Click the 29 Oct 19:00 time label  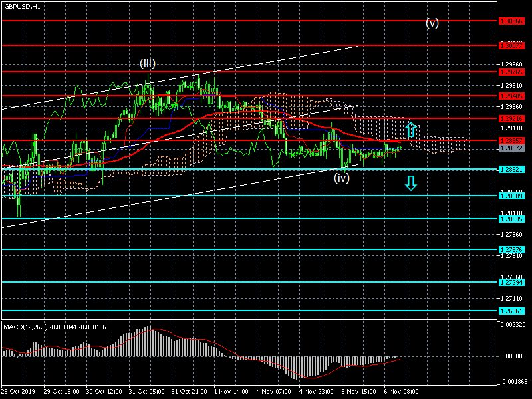61,391
